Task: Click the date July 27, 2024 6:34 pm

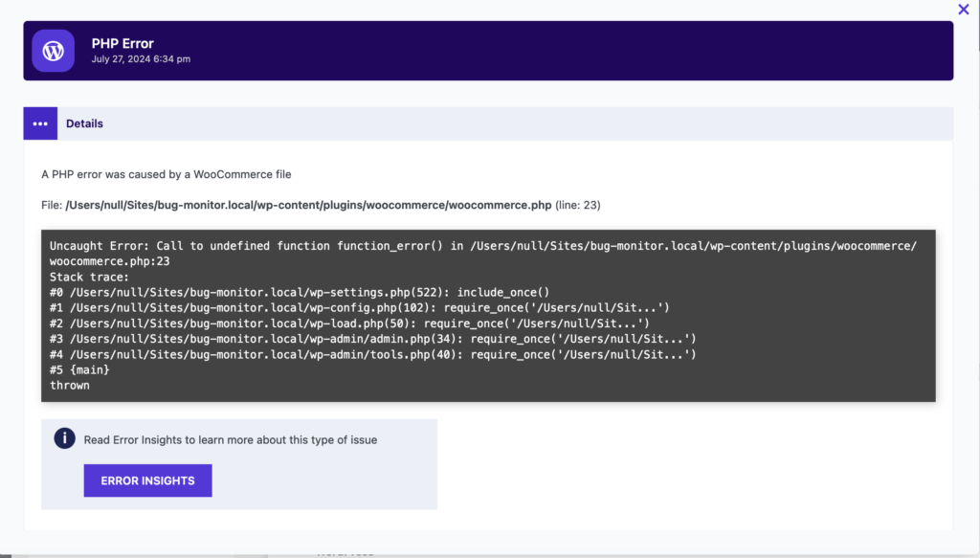Action: (142, 58)
